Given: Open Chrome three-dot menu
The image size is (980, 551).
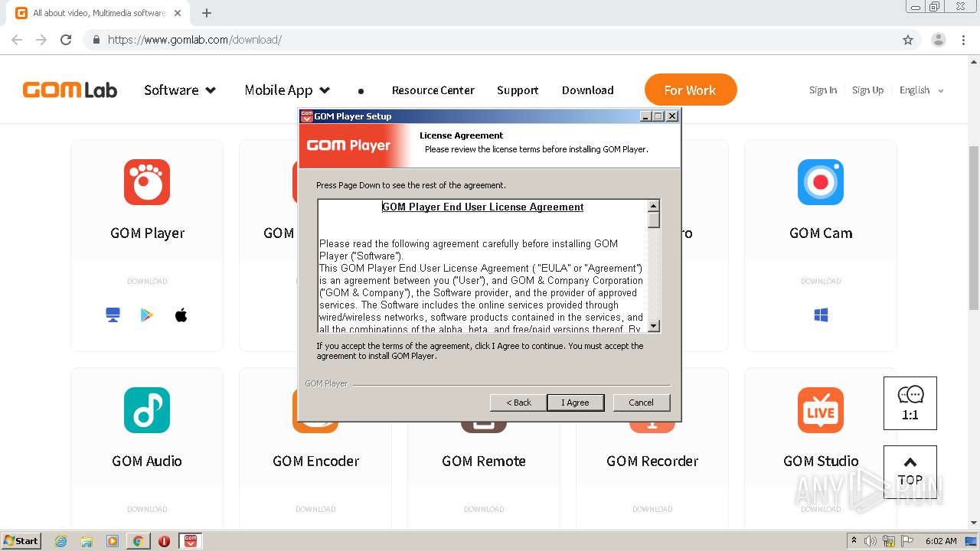Looking at the screenshot, I should click(x=963, y=40).
